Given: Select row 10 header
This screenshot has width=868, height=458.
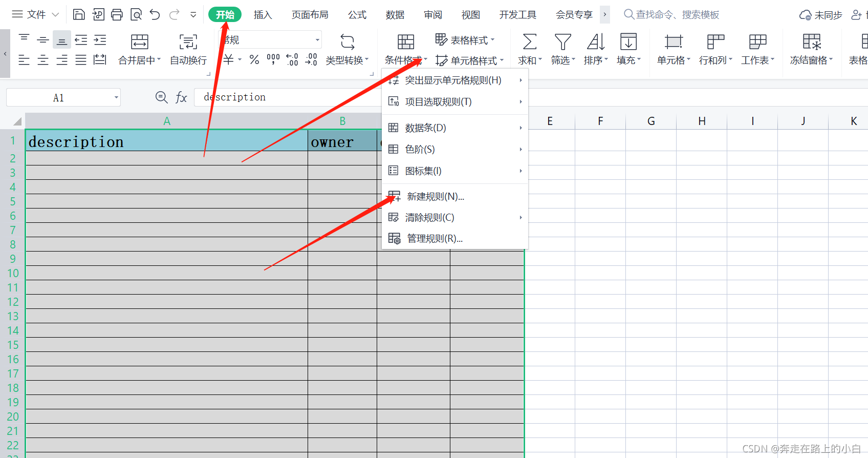Looking at the screenshot, I should point(13,273).
